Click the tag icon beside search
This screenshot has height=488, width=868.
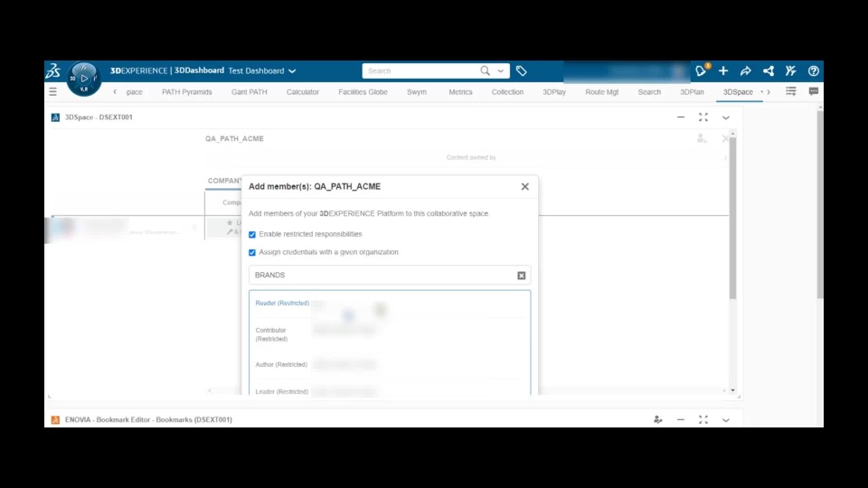(521, 70)
